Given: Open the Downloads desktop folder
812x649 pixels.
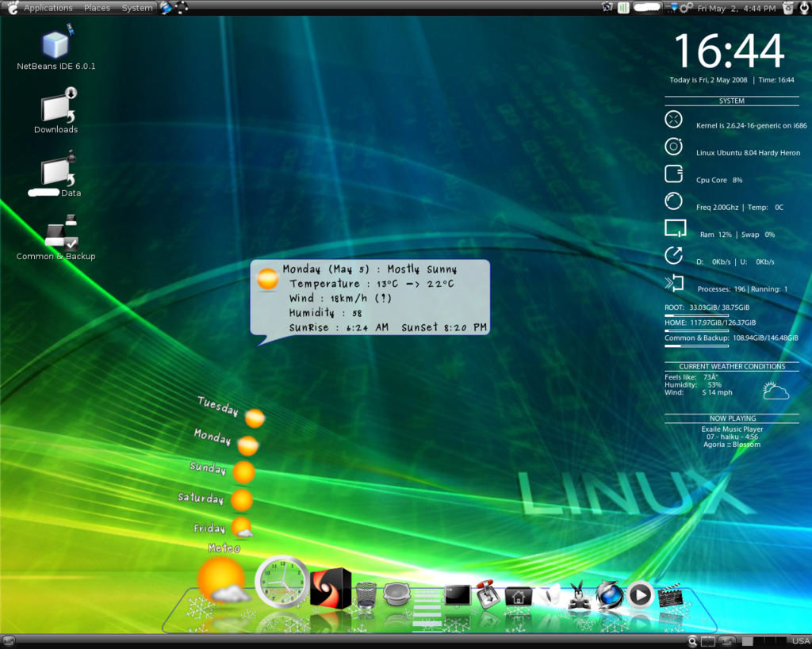Looking at the screenshot, I should [x=56, y=111].
